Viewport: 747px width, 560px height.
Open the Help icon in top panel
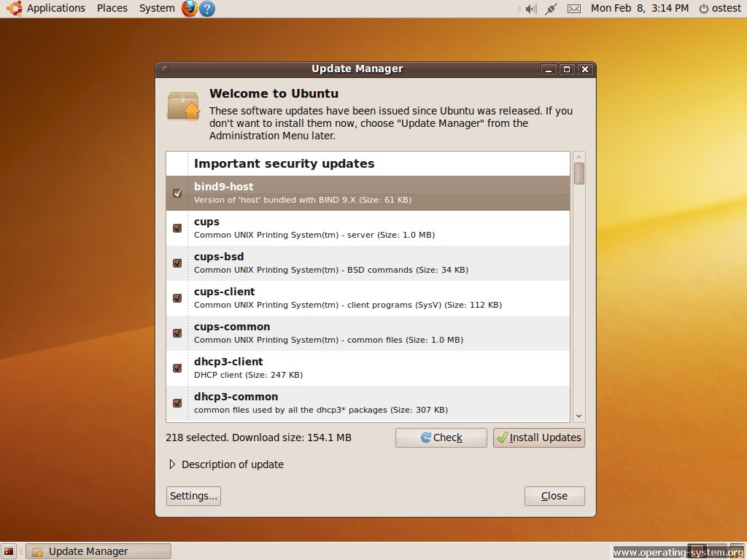(206, 9)
